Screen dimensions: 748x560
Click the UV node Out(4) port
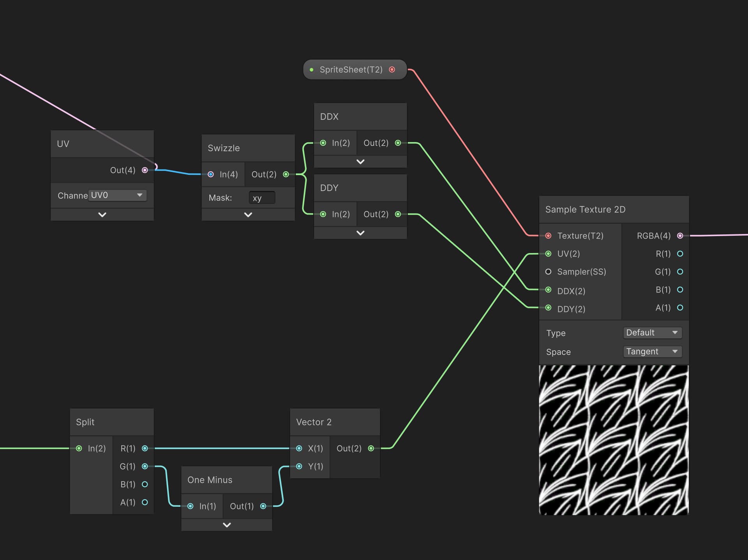145,170
